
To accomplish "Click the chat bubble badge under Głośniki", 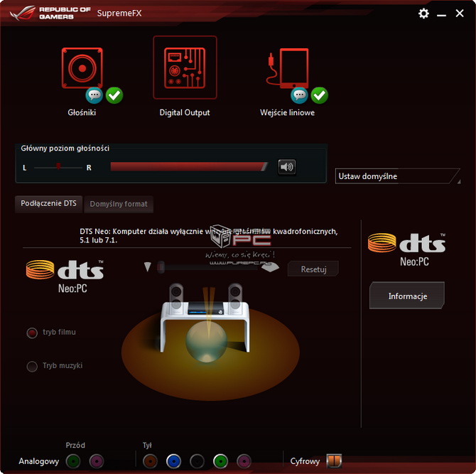I will click(x=94, y=95).
